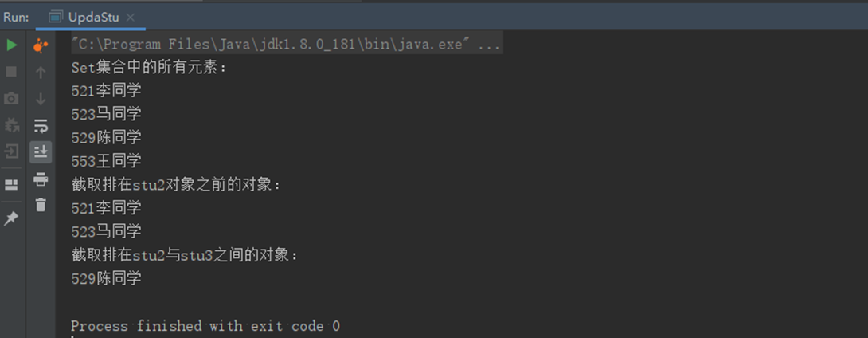Click the 'Process finished with exit code 0' line
This screenshot has width=868, height=338.
[x=205, y=326]
